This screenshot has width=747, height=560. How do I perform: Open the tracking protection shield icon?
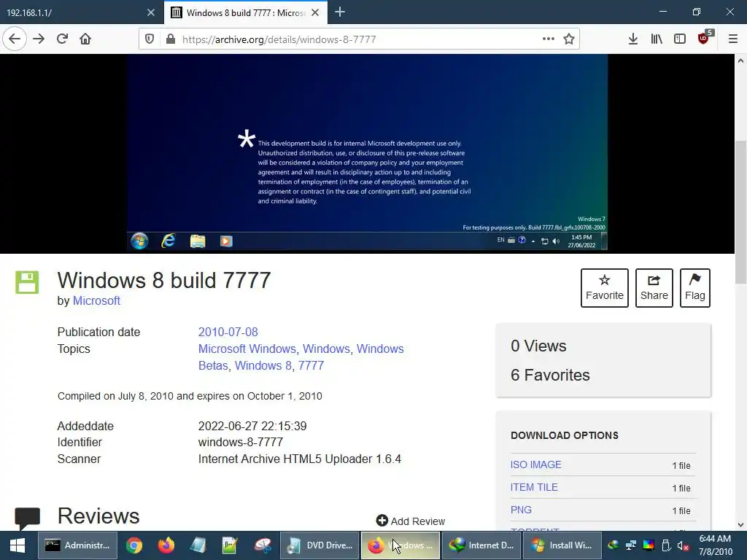(x=150, y=39)
